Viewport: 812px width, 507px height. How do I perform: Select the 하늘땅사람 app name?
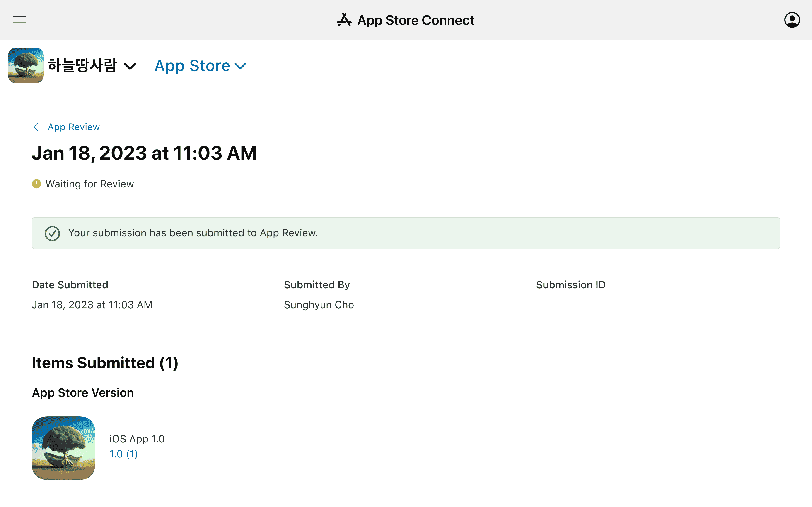(82, 65)
